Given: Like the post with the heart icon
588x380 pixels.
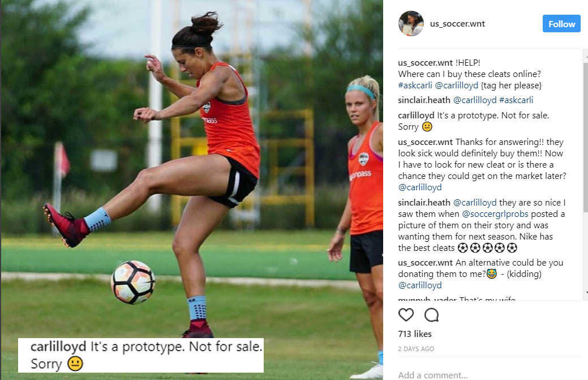Looking at the screenshot, I should 406,315.
